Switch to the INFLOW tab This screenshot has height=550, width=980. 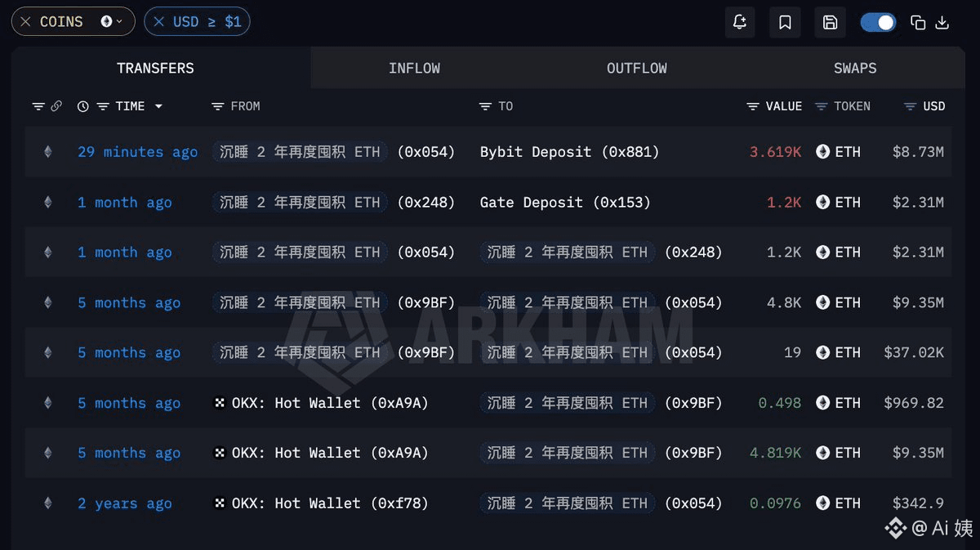pyautogui.click(x=414, y=68)
